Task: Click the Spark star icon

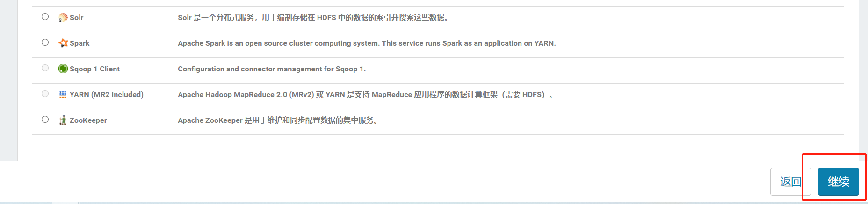Action: [63, 43]
